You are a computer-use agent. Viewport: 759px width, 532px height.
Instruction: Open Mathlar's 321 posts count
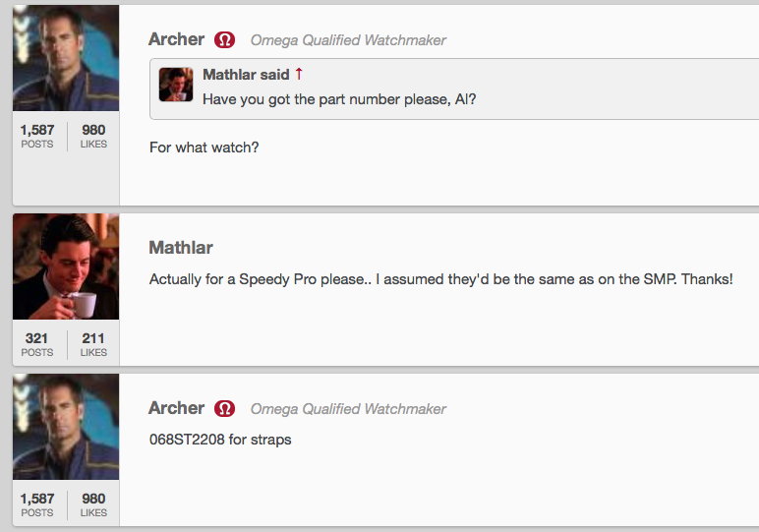(x=37, y=344)
